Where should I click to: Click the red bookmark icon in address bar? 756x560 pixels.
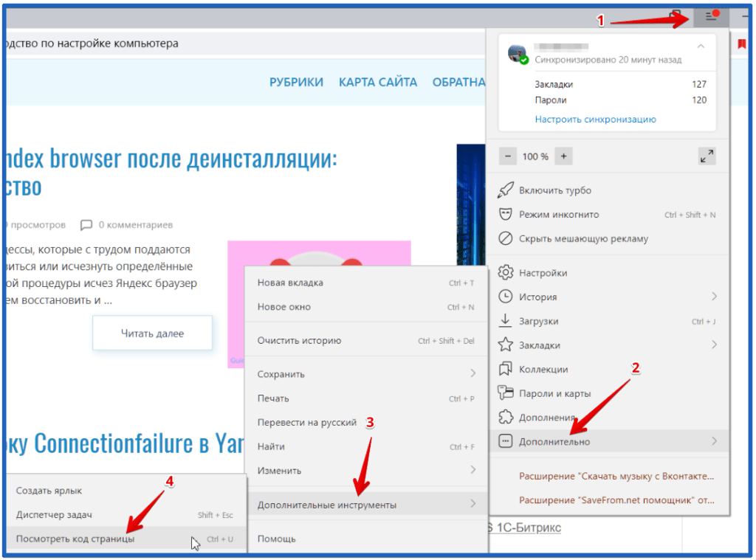741,44
